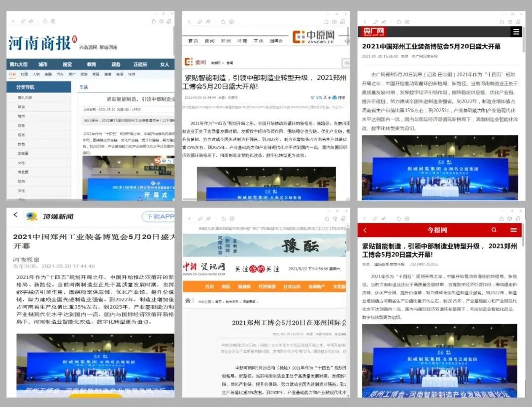Go back in the 河南商报 window toolbar

(x=13, y=21)
